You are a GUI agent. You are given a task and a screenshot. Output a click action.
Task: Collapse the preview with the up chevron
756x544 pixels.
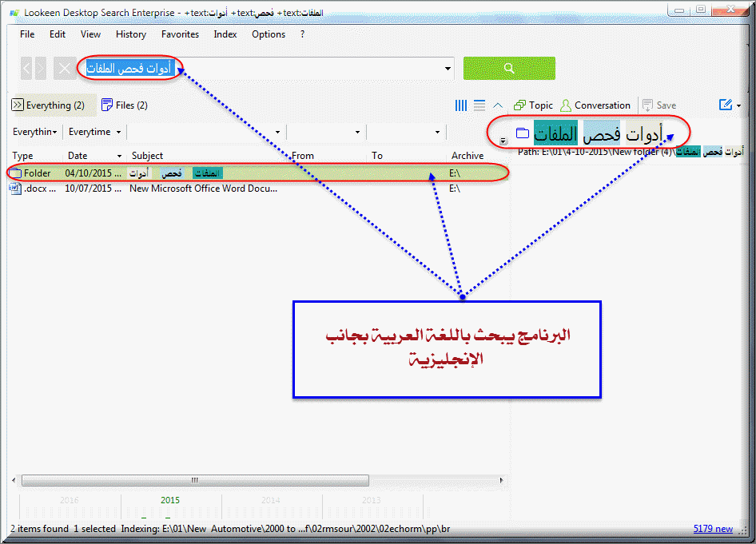pyautogui.click(x=498, y=105)
